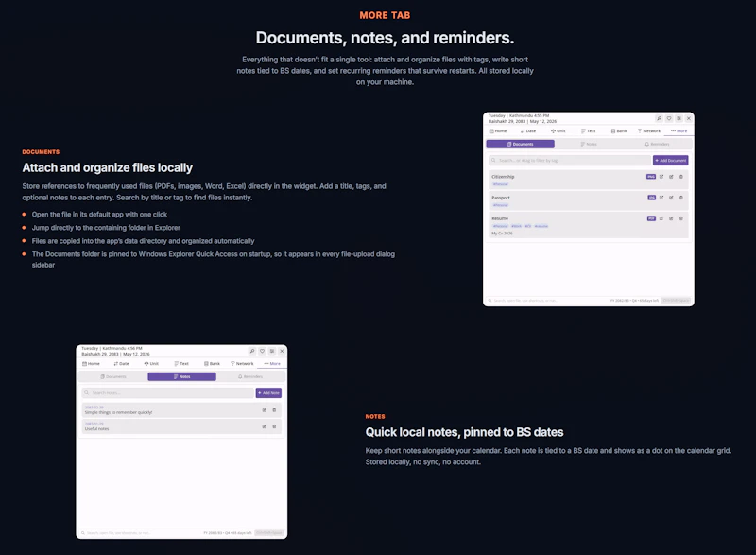Image resolution: width=756 pixels, height=555 pixels.
Task: Close the Notes widget window
Action: pyautogui.click(x=282, y=351)
